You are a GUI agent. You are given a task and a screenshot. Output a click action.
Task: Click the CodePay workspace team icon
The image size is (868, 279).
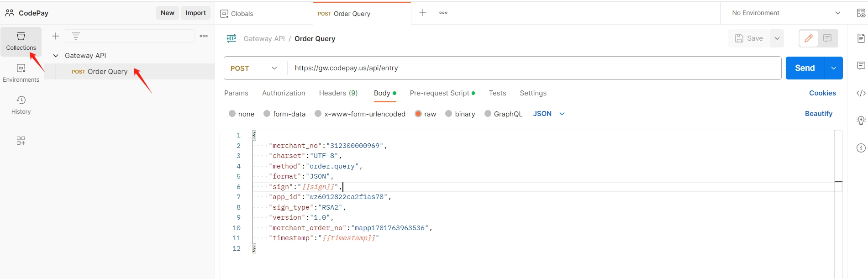coord(10,13)
